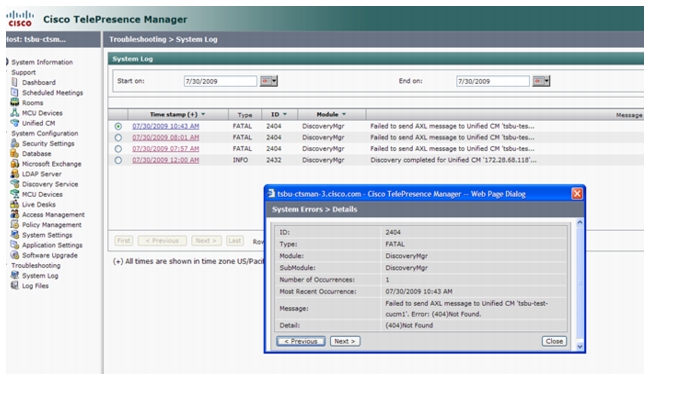Click the '2432' ID cell

274,160
